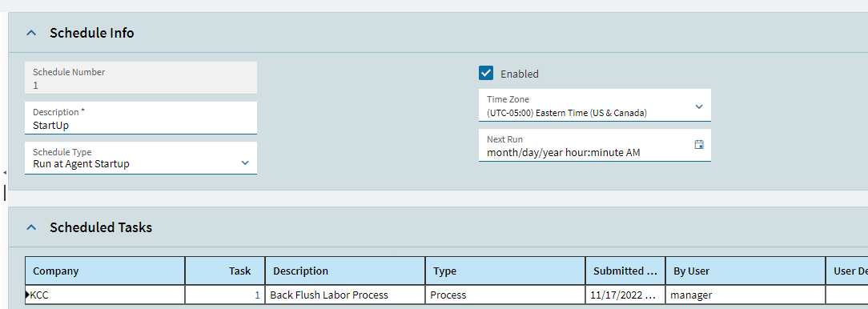Click the Description column header in grid
868x309 pixels.
[x=345, y=271]
